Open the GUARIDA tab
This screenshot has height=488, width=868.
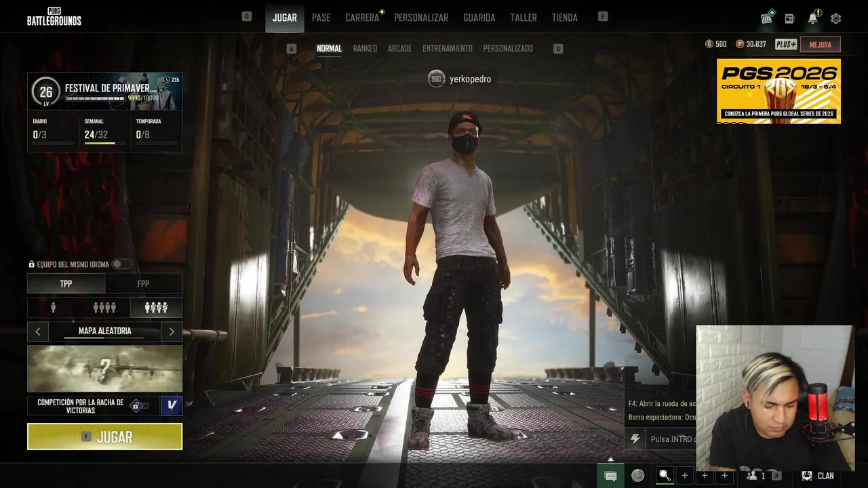[x=479, y=18]
